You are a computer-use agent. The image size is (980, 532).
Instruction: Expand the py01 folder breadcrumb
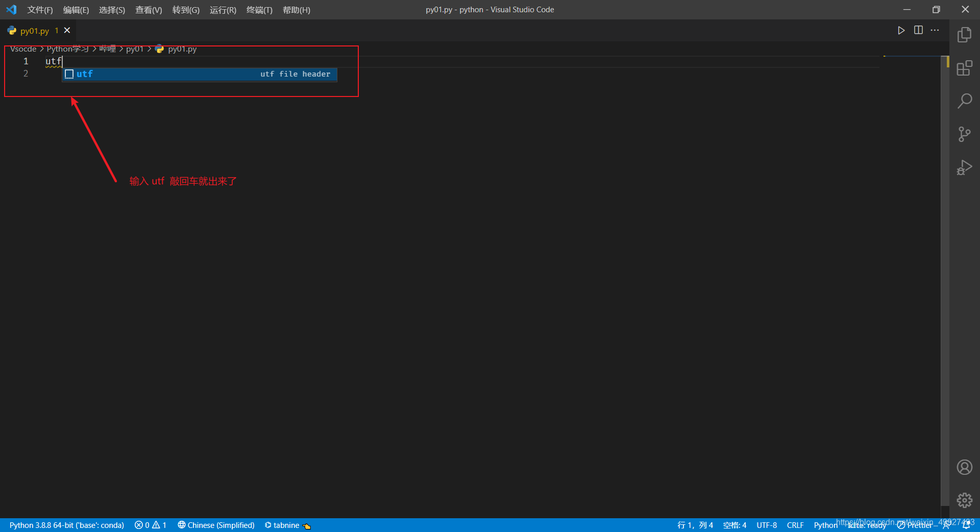pos(135,49)
